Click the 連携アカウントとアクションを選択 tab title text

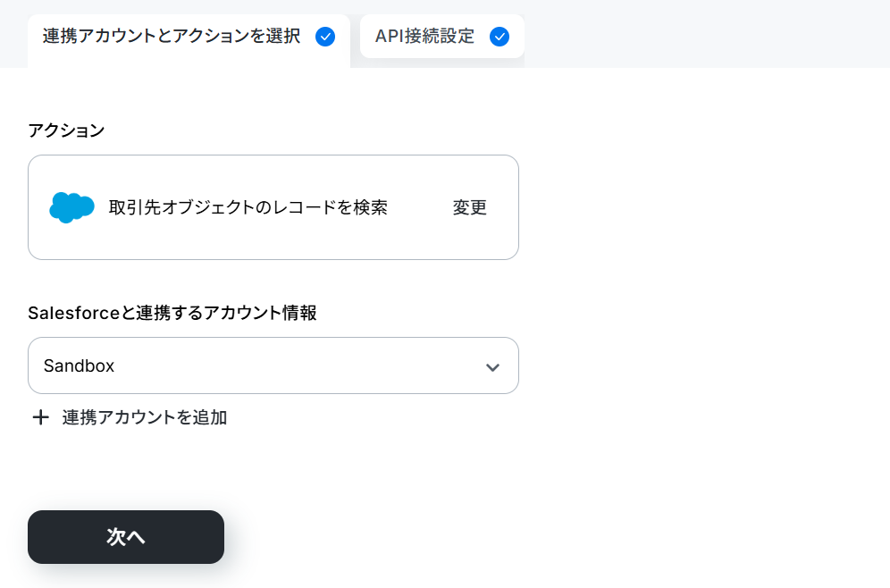click(172, 37)
